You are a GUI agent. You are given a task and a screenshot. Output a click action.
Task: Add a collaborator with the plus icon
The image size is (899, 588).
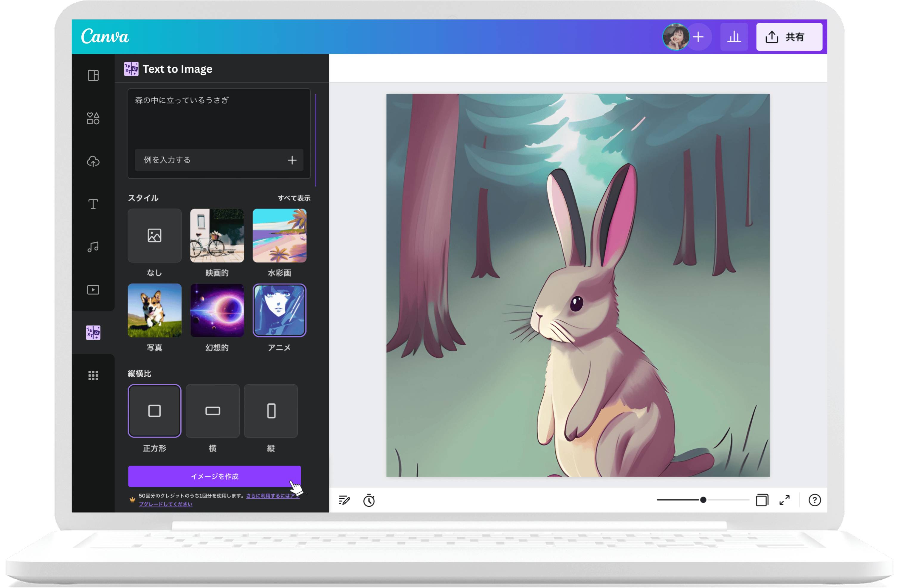click(x=698, y=37)
